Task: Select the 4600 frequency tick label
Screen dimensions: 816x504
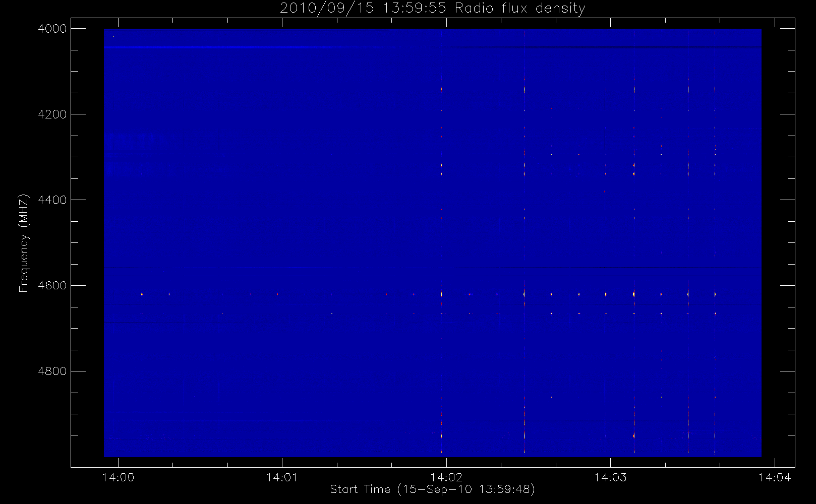Action: tap(52, 286)
